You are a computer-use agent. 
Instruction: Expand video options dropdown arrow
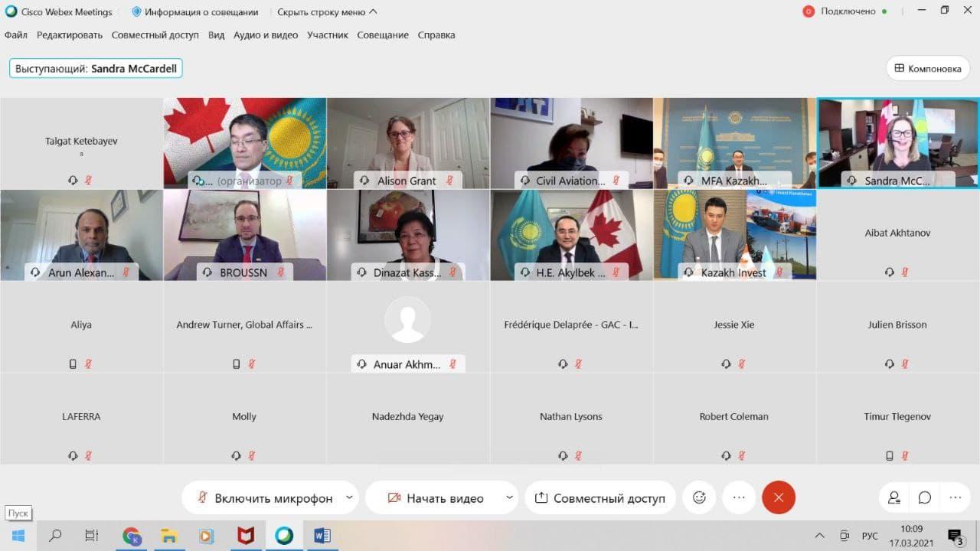point(509,497)
